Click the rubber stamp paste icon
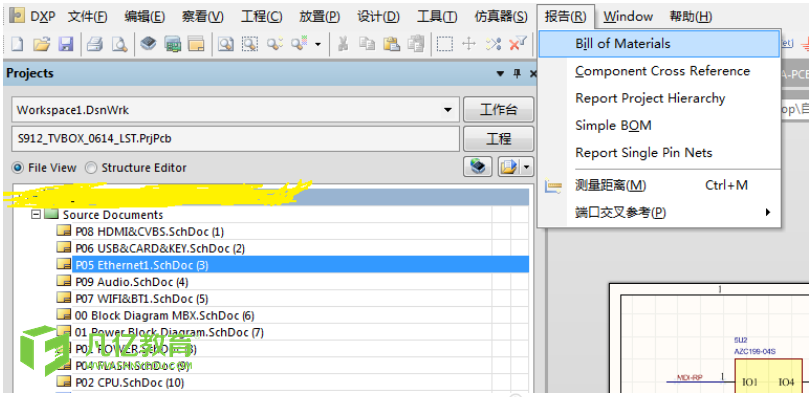809x397 pixels. pos(416,44)
